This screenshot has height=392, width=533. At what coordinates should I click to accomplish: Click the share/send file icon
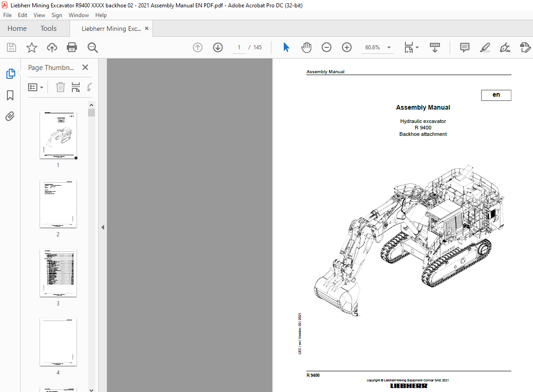point(525,47)
